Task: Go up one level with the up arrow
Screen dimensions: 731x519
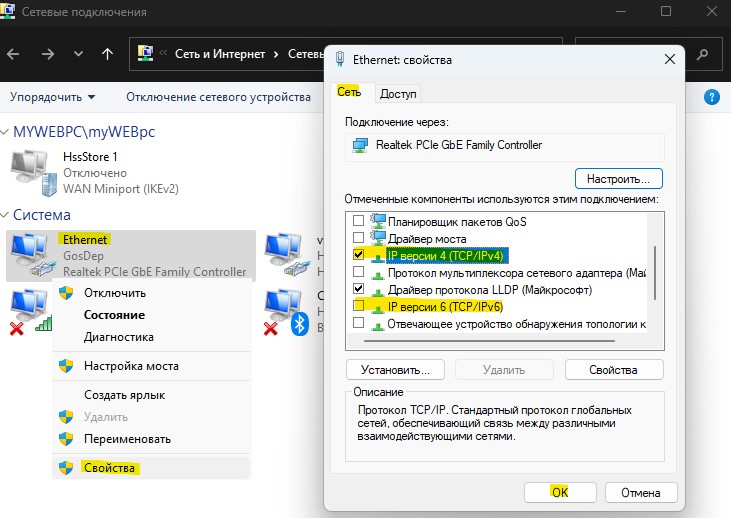Action: [107, 55]
